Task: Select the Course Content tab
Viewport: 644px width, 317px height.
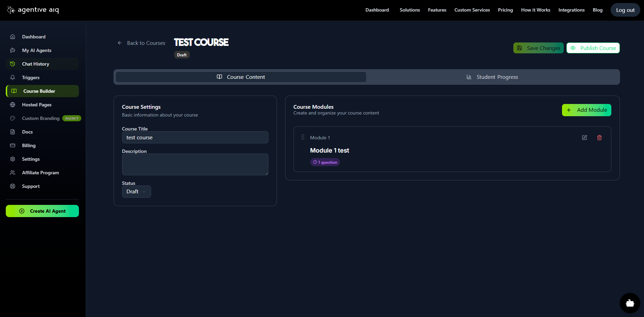Action: tap(241, 77)
